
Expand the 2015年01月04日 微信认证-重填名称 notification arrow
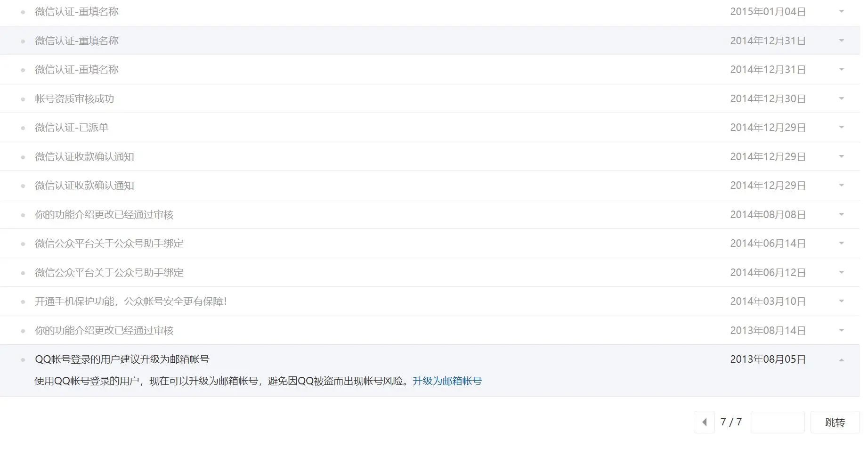click(841, 11)
